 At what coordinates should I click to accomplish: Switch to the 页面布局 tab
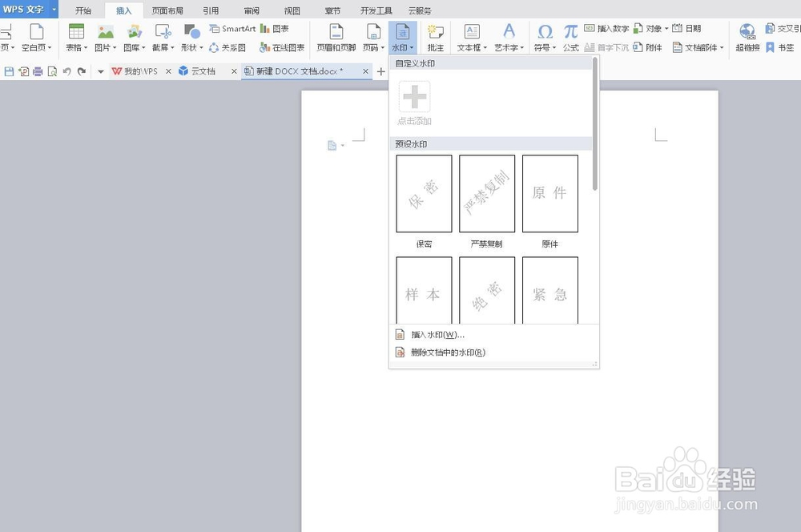(x=167, y=10)
